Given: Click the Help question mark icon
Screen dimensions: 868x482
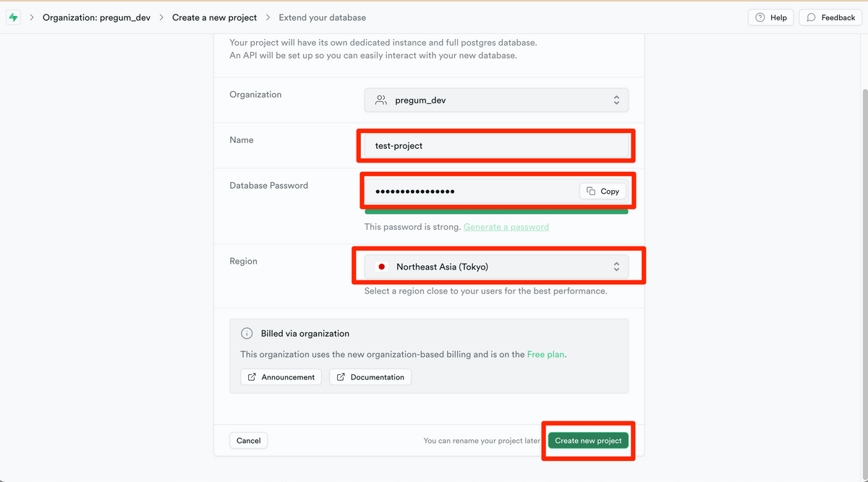Looking at the screenshot, I should (759, 17).
